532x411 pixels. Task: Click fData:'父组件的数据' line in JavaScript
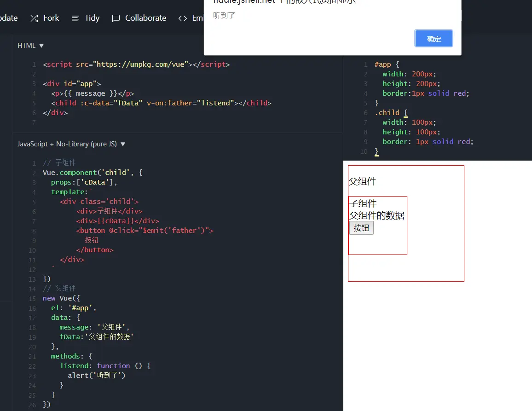96,337
